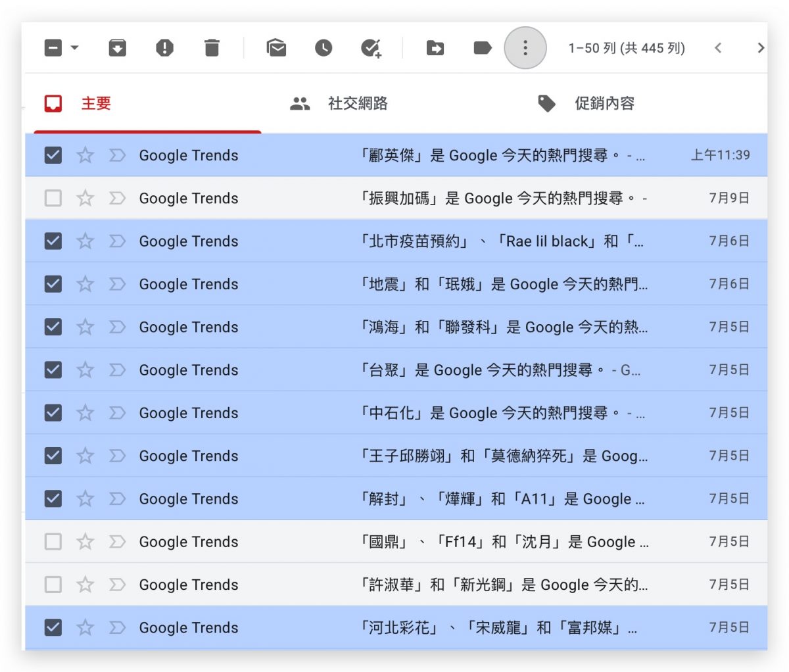Archive the selected emails
This screenshot has width=789, height=672.
(118, 48)
